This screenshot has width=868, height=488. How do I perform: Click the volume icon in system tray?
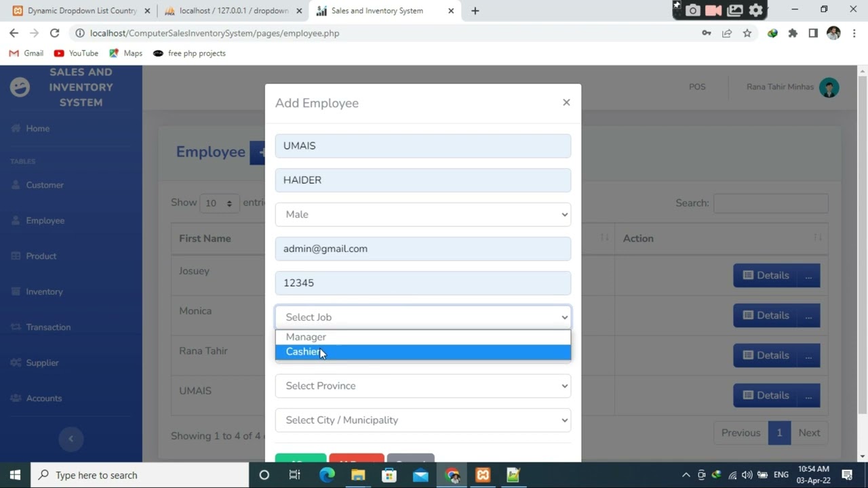(x=747, y=475)
